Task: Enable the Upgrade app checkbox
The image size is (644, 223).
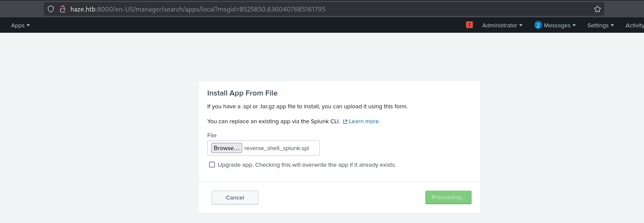Action: point(212,165)
